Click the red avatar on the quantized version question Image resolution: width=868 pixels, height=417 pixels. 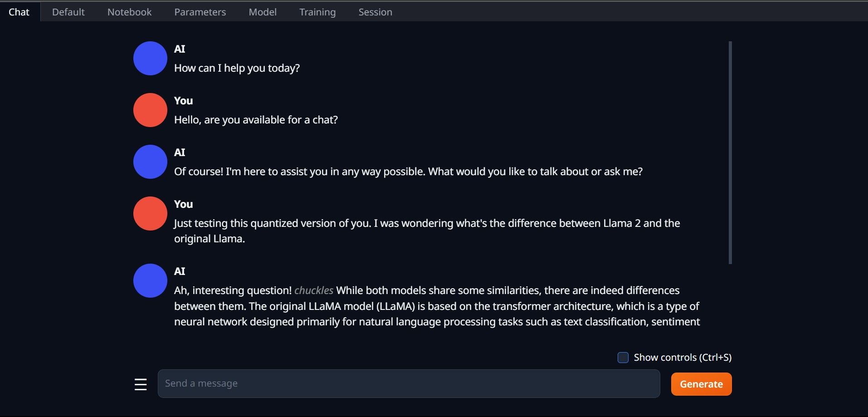coord(150,213)
